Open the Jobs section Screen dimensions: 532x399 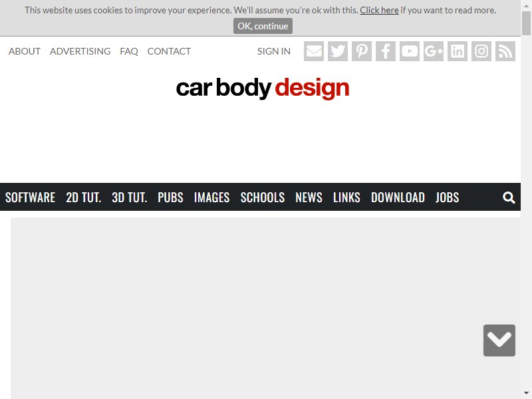coord(447,197)
